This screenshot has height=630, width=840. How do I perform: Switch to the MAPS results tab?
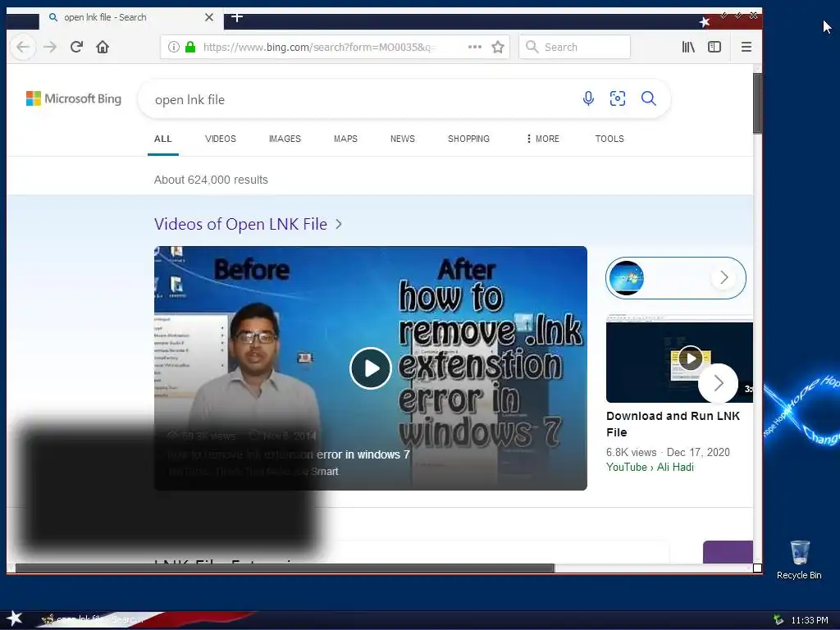[x=345, y=139]
